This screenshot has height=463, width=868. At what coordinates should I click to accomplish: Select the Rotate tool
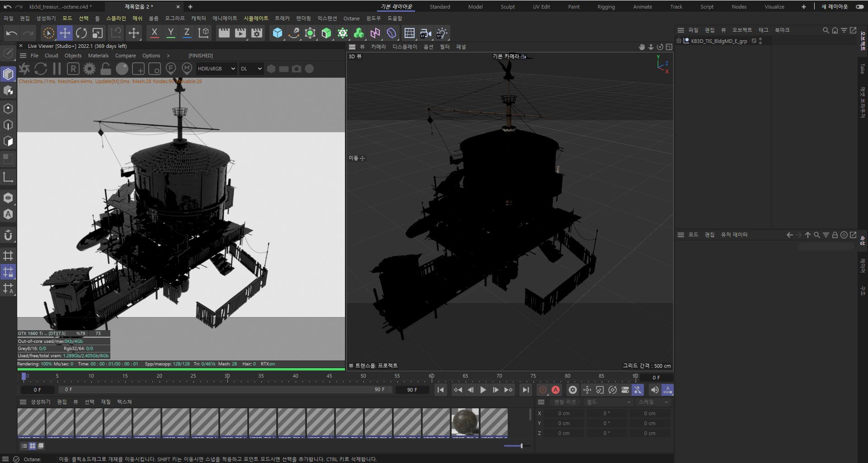81,33
